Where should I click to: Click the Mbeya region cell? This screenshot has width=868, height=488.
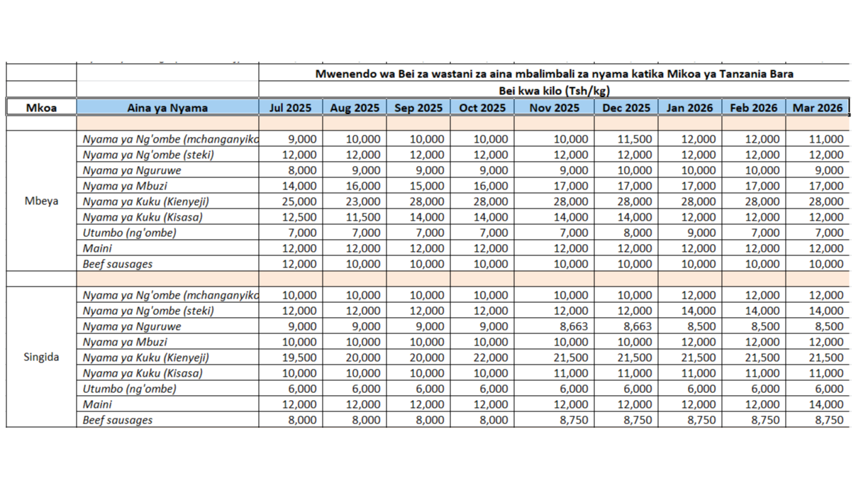pos(41,201)
